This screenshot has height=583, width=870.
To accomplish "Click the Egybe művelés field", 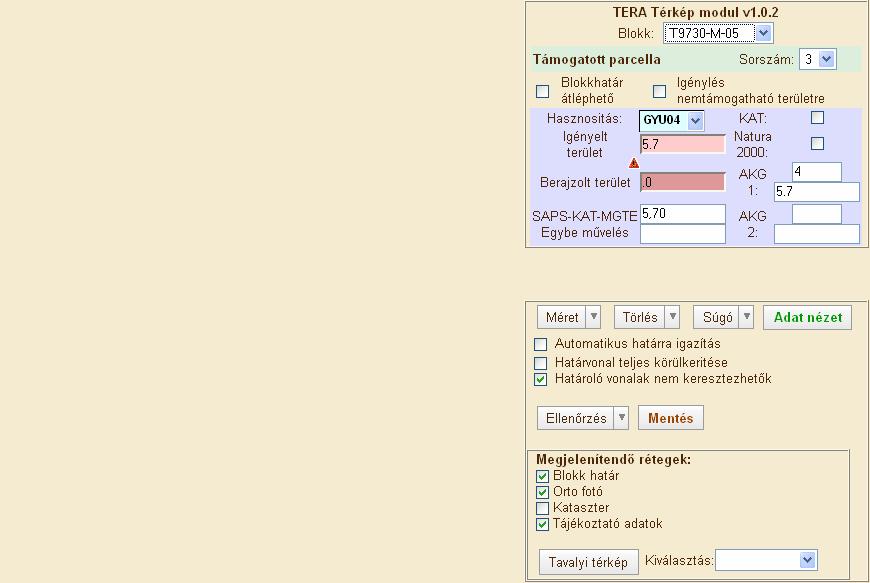I will (683, 234).
